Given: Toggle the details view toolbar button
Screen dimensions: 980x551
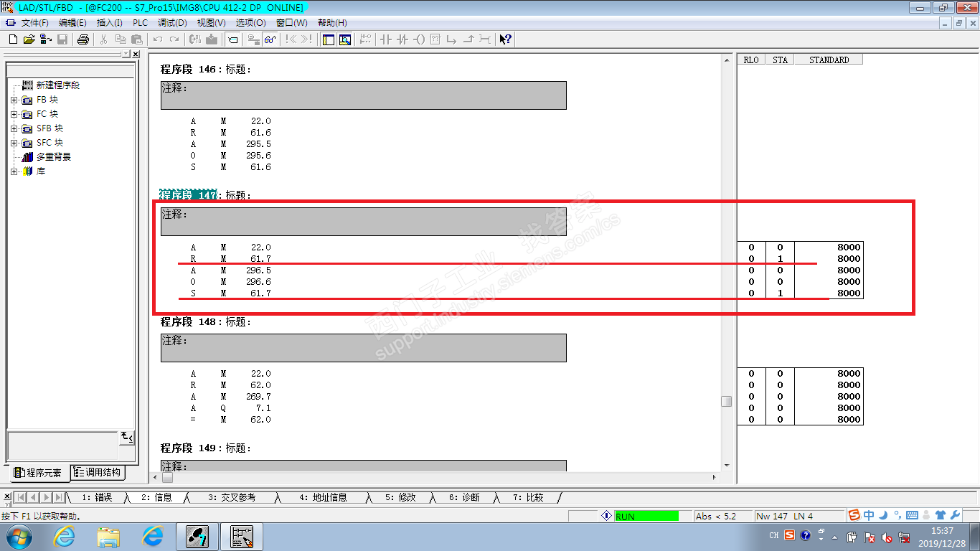Looking at the screenshot, I should click(x=345, y=39).
